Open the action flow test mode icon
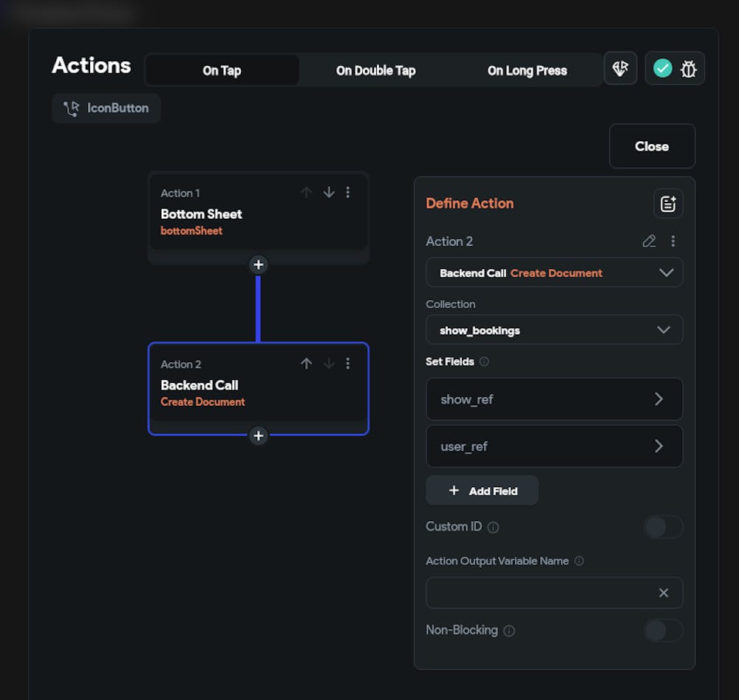The image size is (739, 700). (x=620, y=67)
